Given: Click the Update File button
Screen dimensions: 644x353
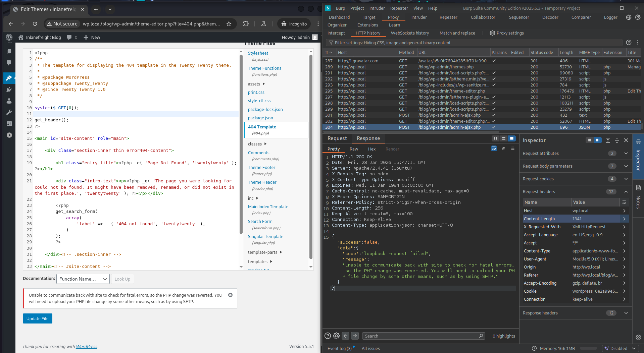Looking at the screenshot, I should pos(37,318).
